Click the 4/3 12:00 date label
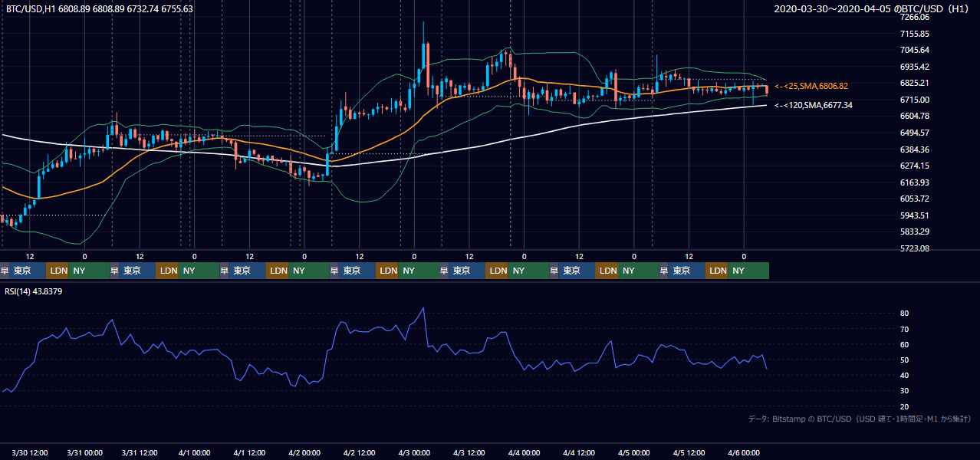Viewport: 980px width, 460px height. [x=469, y=452]
